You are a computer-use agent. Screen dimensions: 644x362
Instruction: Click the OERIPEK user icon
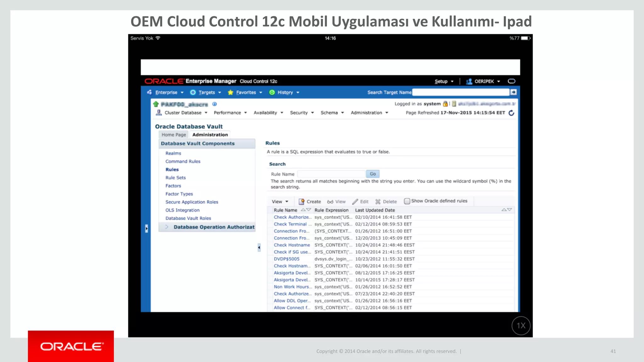[469, 81]
